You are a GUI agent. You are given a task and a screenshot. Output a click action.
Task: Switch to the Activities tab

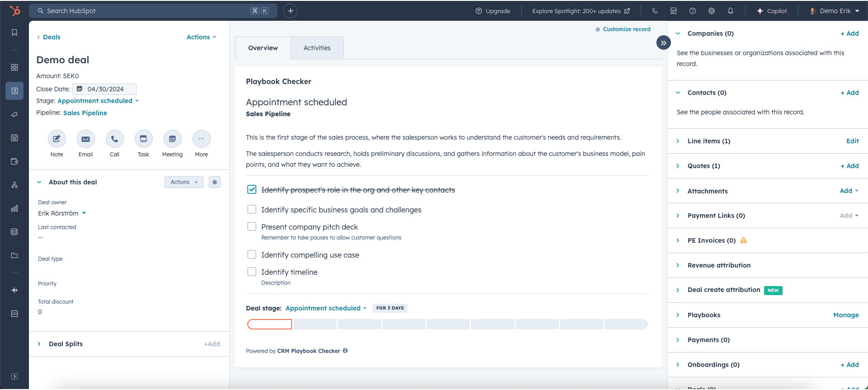click(x=317, y=48)
